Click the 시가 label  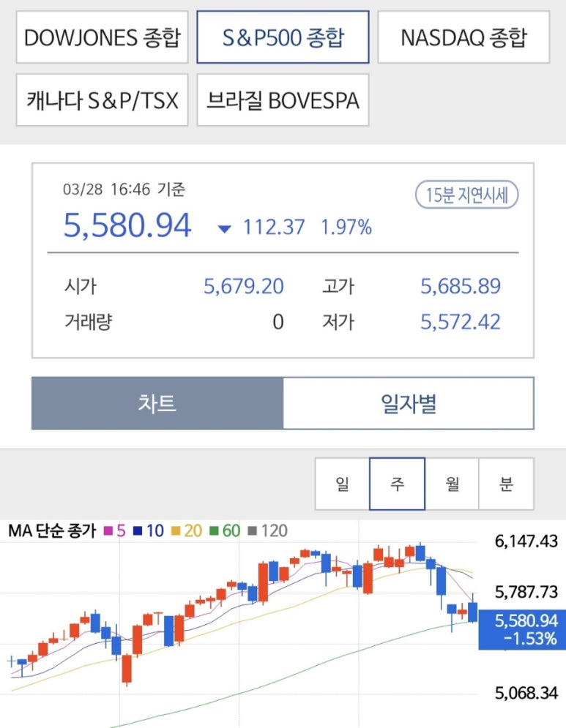[x=81, y=286]
